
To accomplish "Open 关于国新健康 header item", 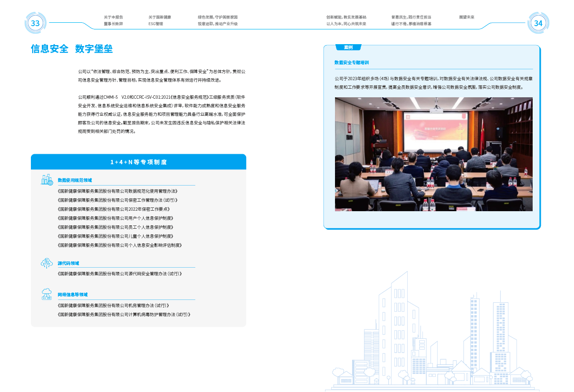I will [159, 17].
